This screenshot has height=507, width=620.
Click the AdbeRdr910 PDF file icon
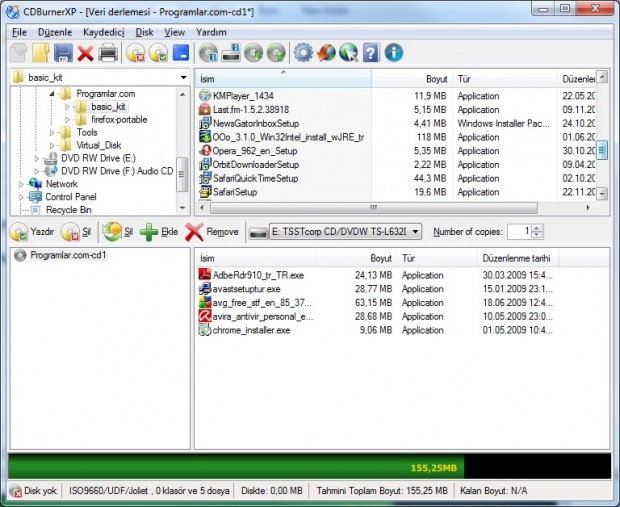204,275
